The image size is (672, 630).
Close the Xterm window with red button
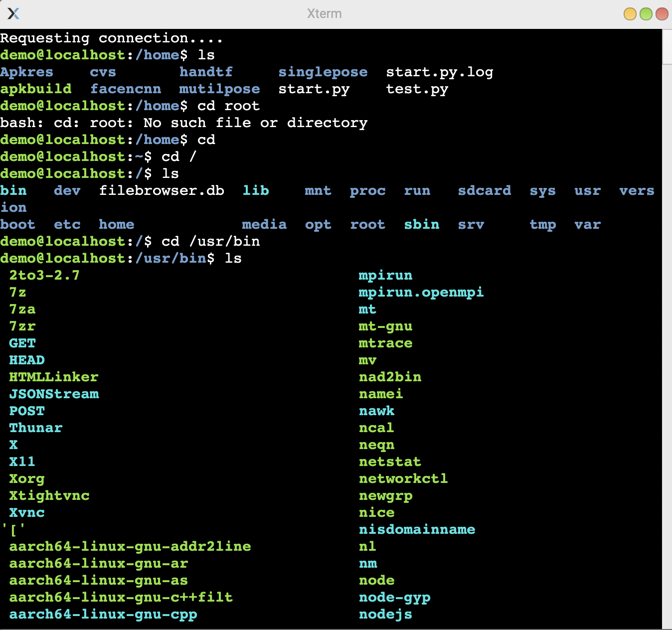pyautogui.click(x=662, y=14)
